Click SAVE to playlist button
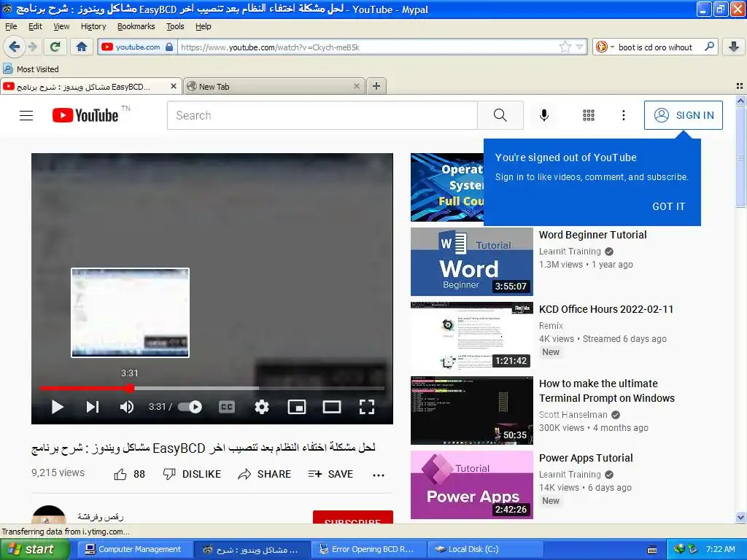 point(330,474)
